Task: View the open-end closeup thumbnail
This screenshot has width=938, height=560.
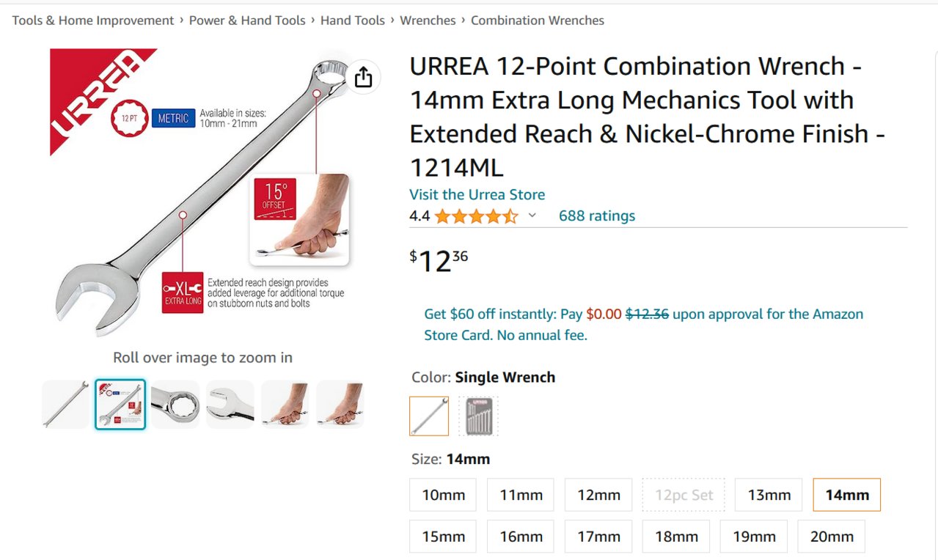Action: [x=230, y=405]
